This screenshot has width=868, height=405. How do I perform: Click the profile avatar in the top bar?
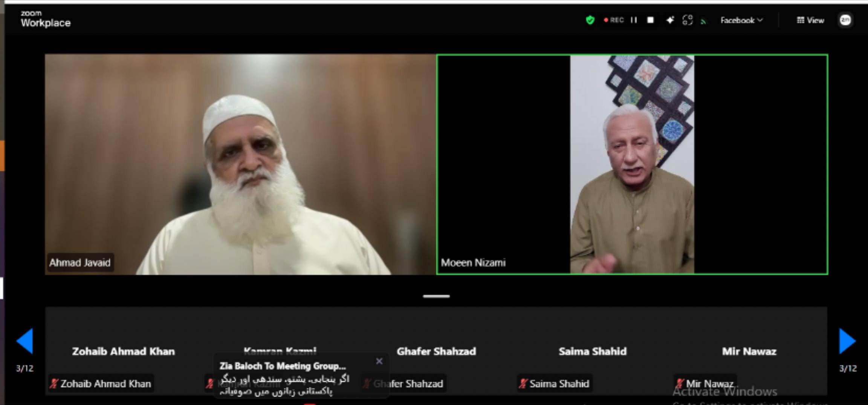click(x=845, y=20)
